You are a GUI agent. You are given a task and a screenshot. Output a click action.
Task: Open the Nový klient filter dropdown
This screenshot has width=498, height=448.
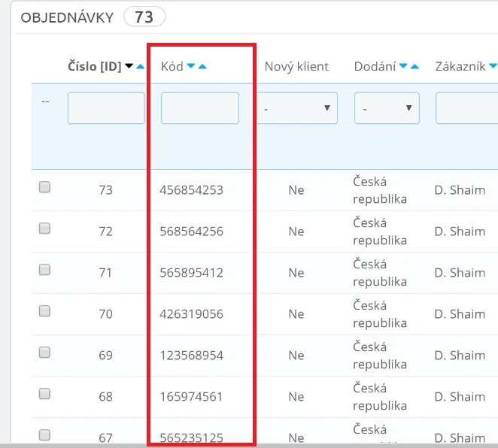(x=298, y=108)
